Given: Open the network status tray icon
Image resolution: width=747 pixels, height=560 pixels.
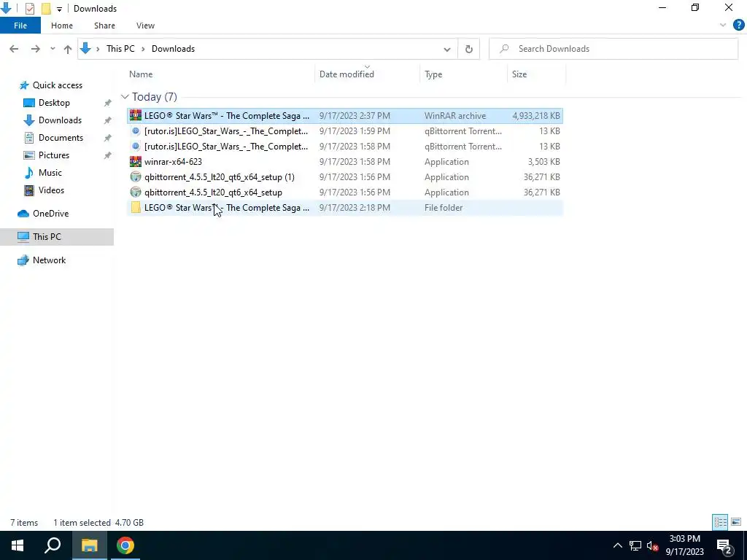Looking at the screenshot, I should [635, 545].
